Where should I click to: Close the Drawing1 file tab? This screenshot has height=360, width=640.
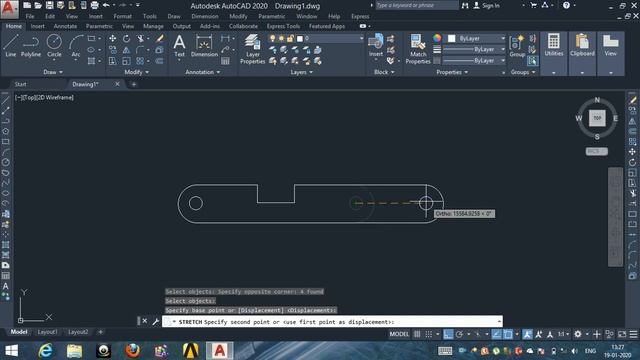pyautogui.click(x=117, y=84)
